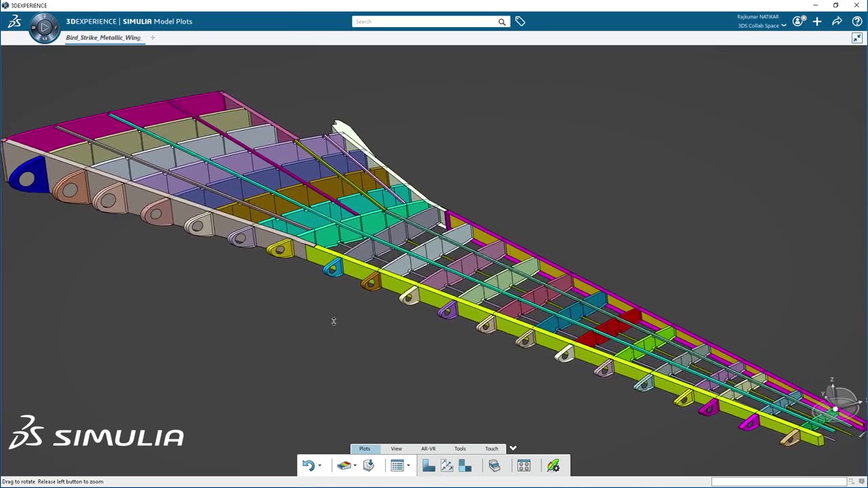
Task: Click the table list icon
Action: [x=397, y=466]
